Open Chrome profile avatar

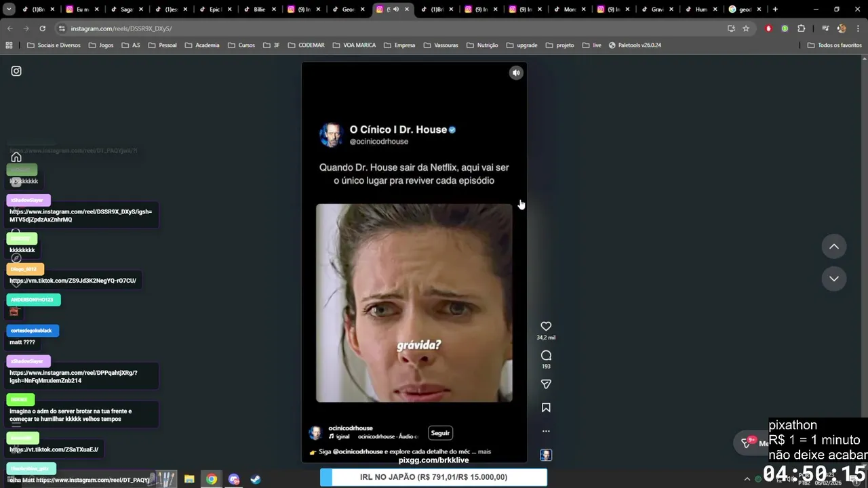tap(842, 28)
